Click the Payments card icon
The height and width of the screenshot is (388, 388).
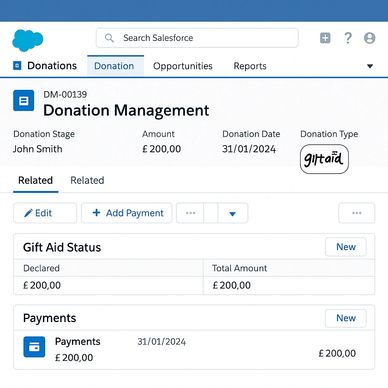(x=34, y=347)
